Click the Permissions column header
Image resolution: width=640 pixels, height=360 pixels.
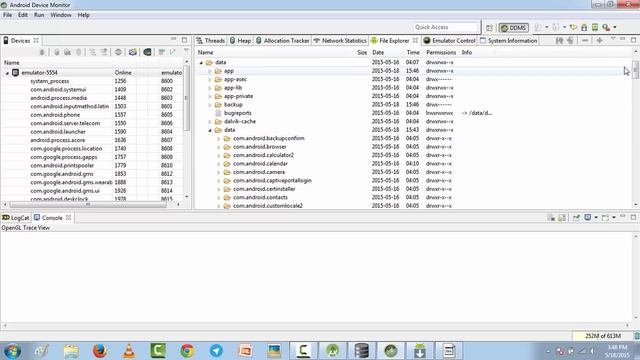point(441,52)
